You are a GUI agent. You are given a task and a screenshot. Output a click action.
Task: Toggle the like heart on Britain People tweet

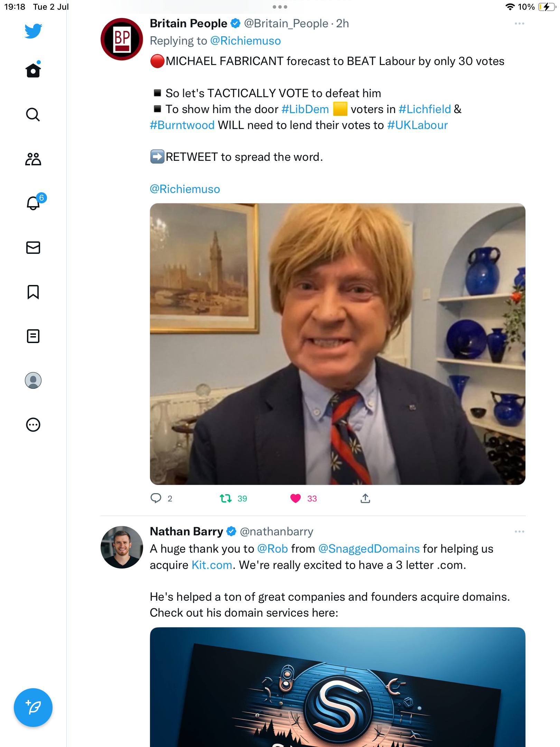pyautogui.click(x=296, y=498)
